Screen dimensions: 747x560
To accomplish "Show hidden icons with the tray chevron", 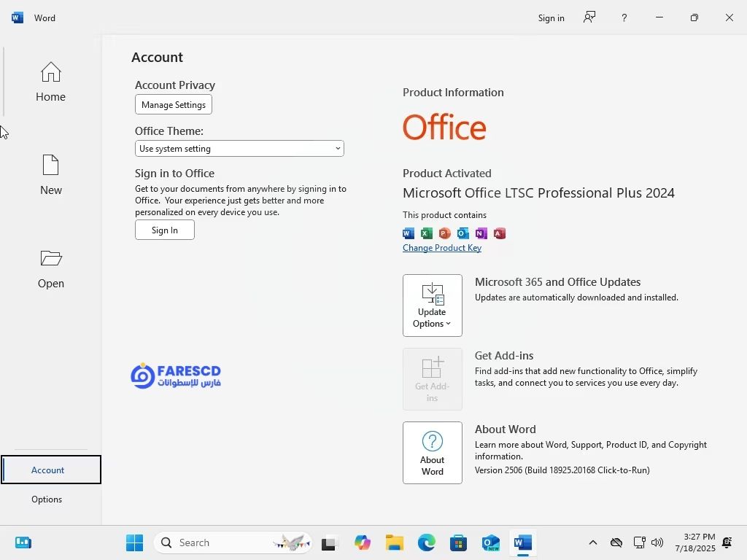I will click(x=592, y=542).
